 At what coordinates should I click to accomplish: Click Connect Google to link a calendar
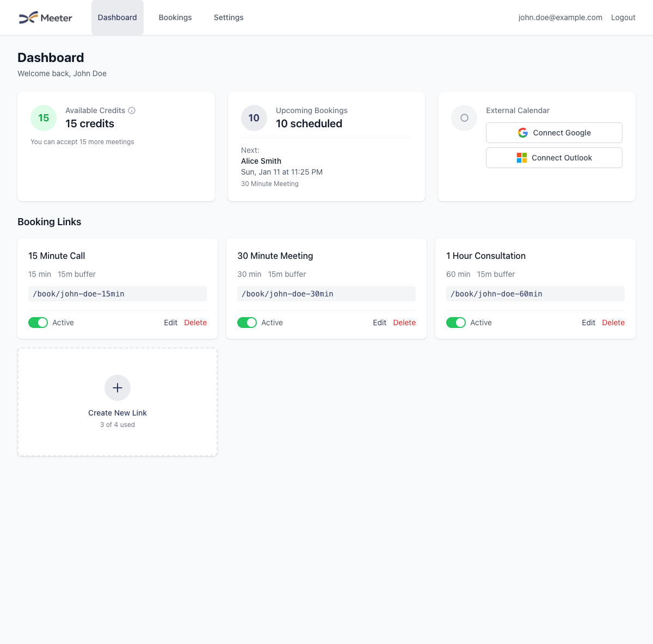[554, 133]
